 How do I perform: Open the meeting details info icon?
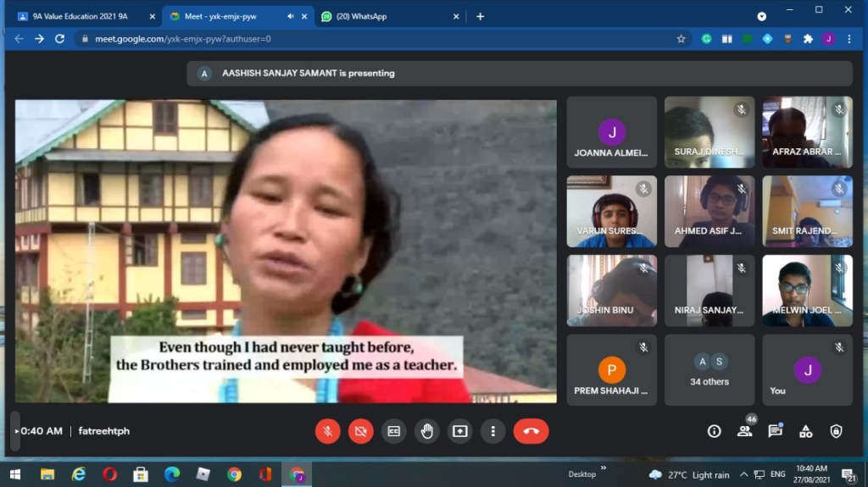(714, 431)
